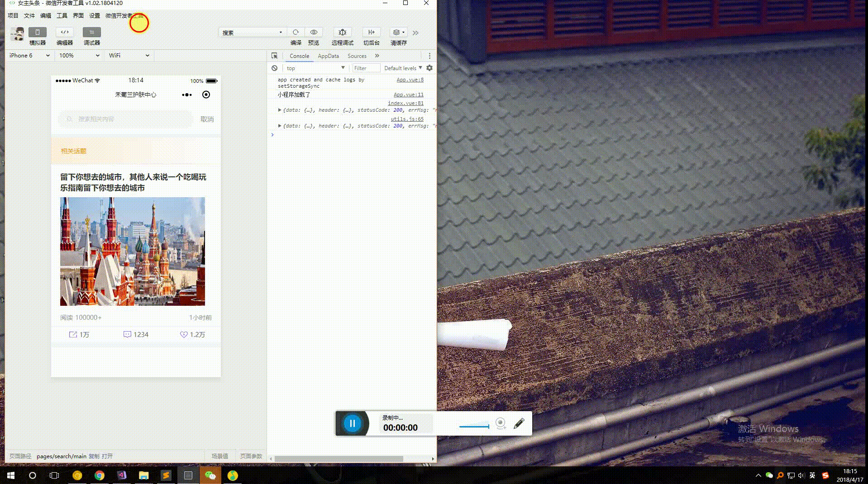868x484 pixels.
Task: Click 打开 next to the page path
Action: 107,456
